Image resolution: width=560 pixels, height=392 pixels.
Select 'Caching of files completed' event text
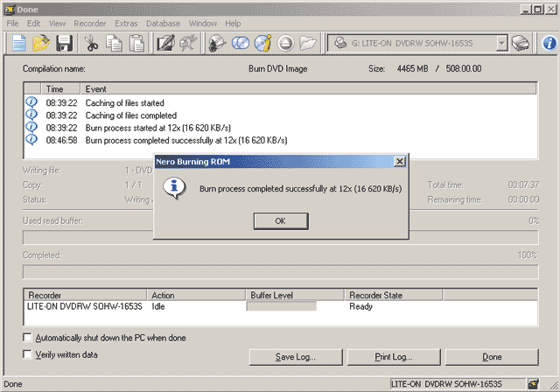(131, 115)
